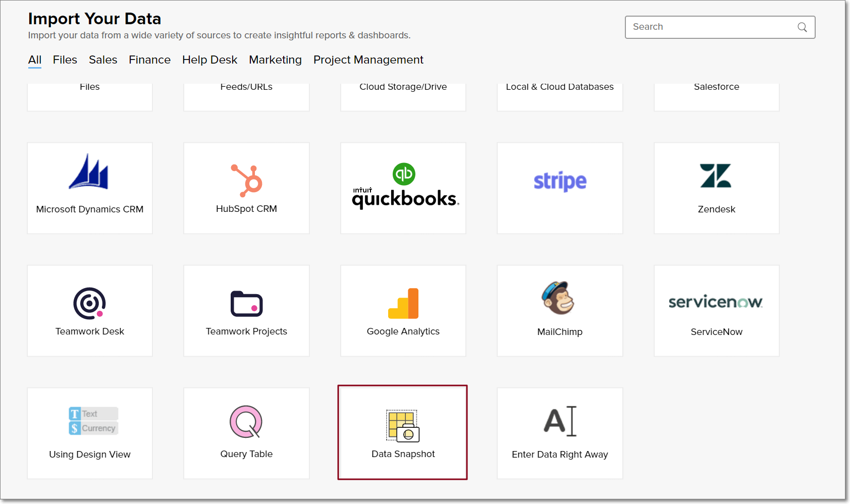The width and height of the screenshot is (850, 504).
Task: Click the Teamwork Projects label
Action: pos(246,331)
